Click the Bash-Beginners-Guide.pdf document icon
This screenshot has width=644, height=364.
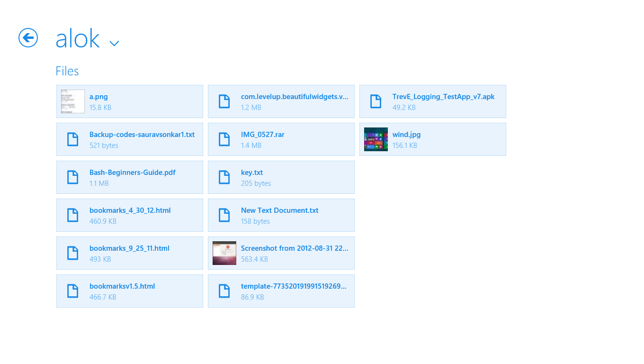point(72,177)
